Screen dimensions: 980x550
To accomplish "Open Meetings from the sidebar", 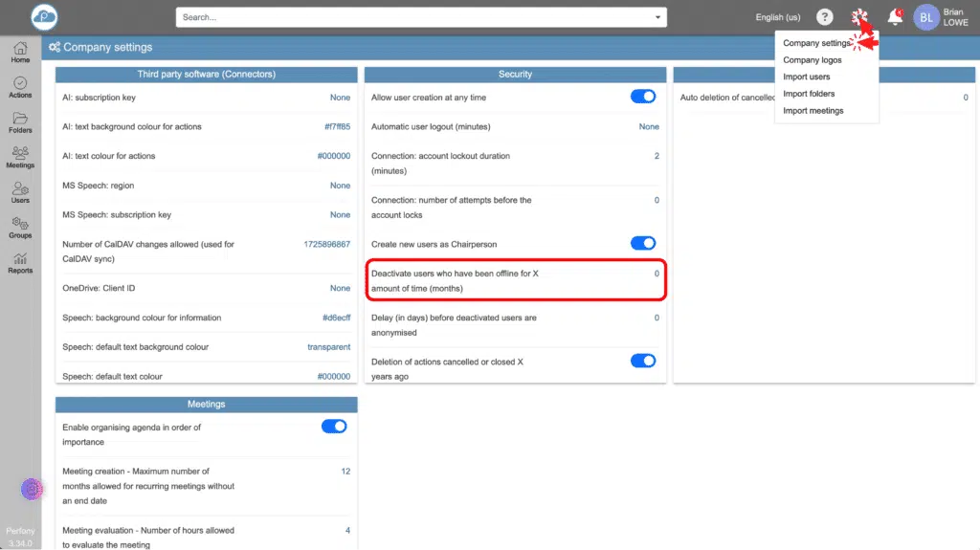I will click(20, 157).
